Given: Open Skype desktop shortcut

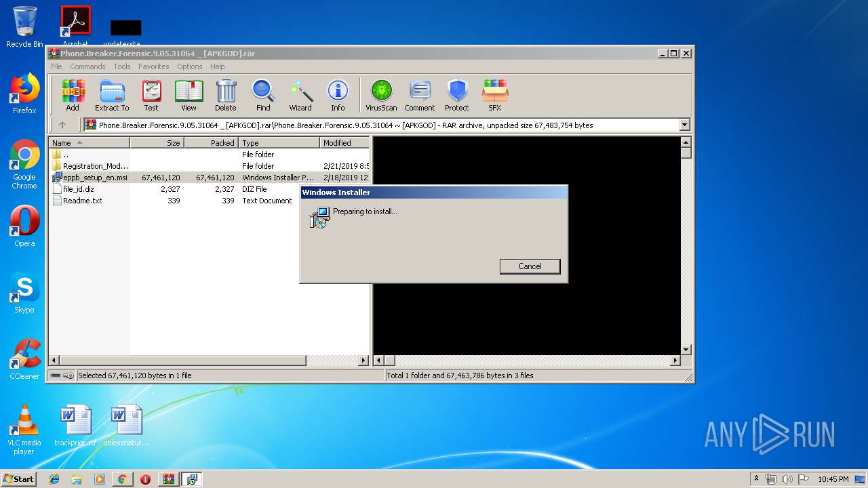Looking at the screenshot, I should 24,293.
